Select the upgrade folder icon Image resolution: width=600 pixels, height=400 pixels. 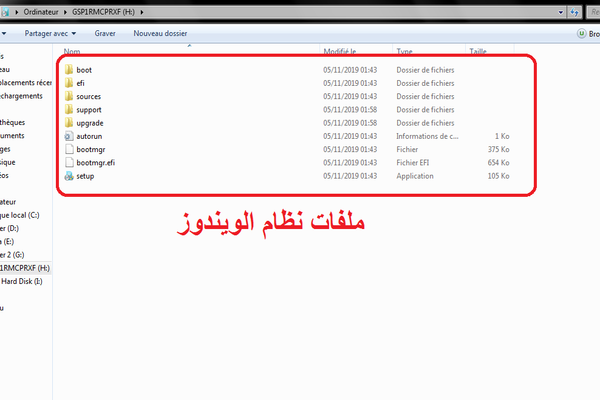click(68, 122)
